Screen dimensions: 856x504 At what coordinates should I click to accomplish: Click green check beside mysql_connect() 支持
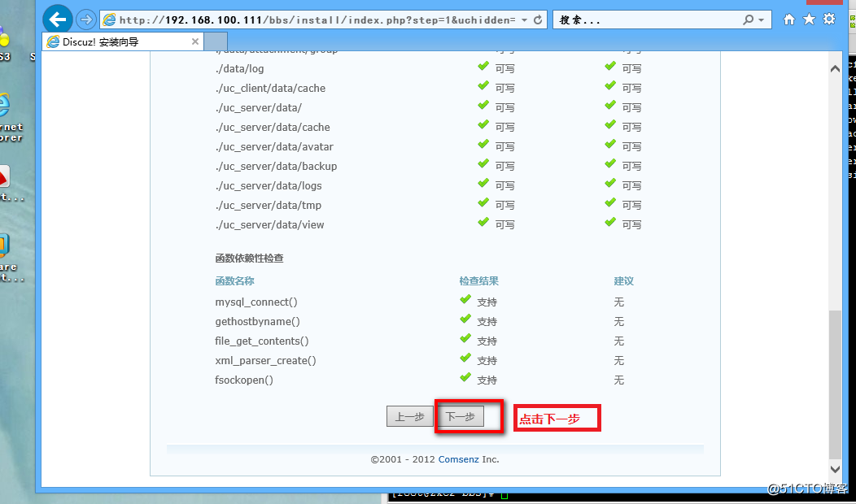tap(465, 299)
